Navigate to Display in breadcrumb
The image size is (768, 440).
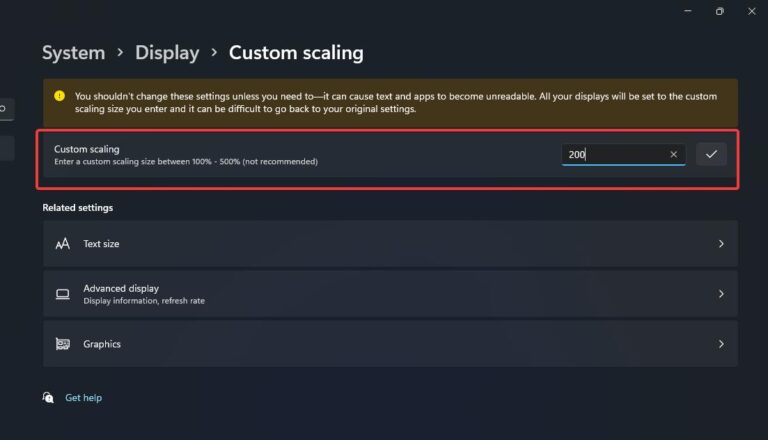coord(167,53)
